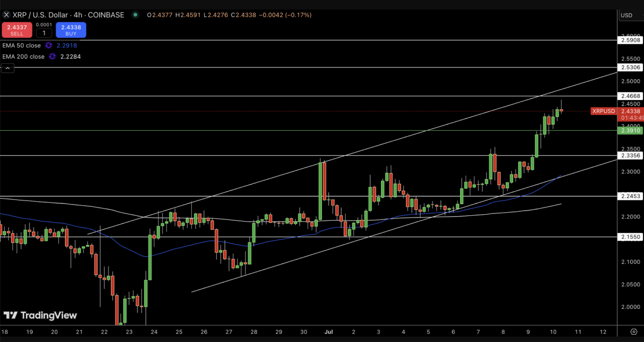Viewport: 644px width, 342px height.
Task: Click the 2.5908 horizontal line price label
Action: coord(630,40)
